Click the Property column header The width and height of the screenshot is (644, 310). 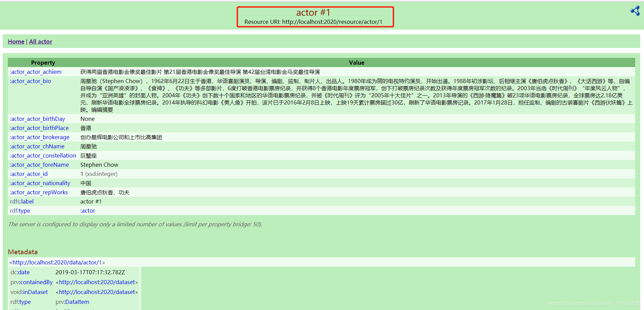43,63
